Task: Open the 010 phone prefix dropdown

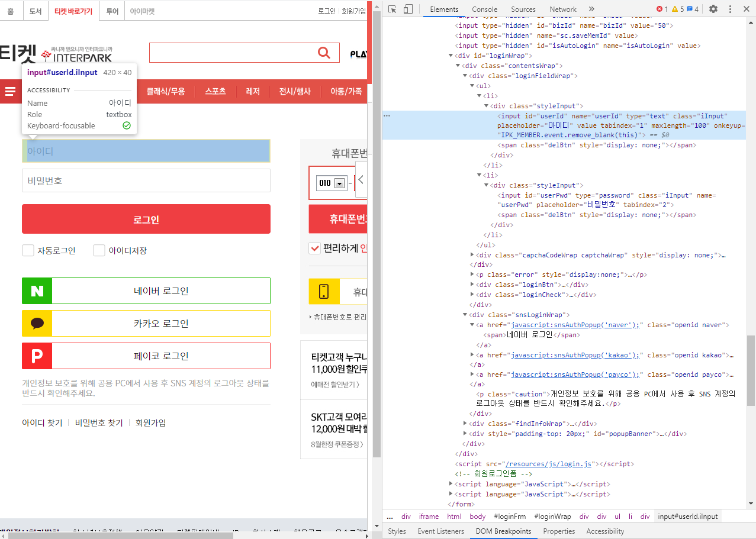Action: [331, 183]
